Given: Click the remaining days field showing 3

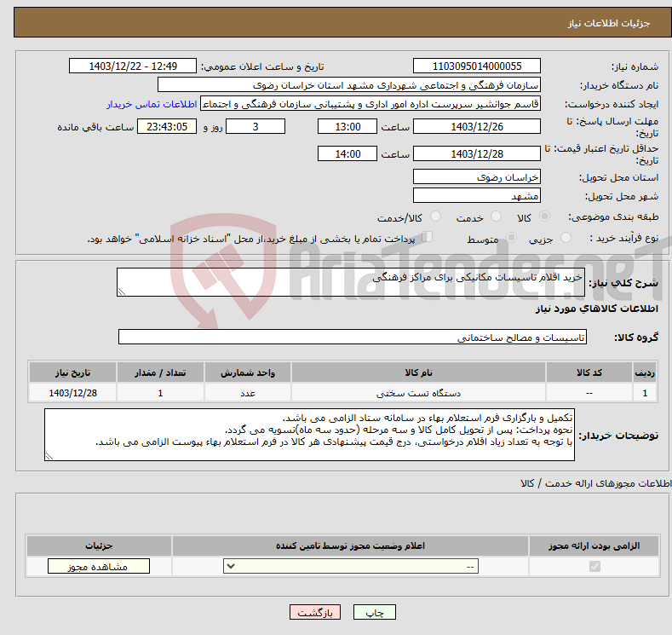Looking at the screenshot, I should coord(256,126).
